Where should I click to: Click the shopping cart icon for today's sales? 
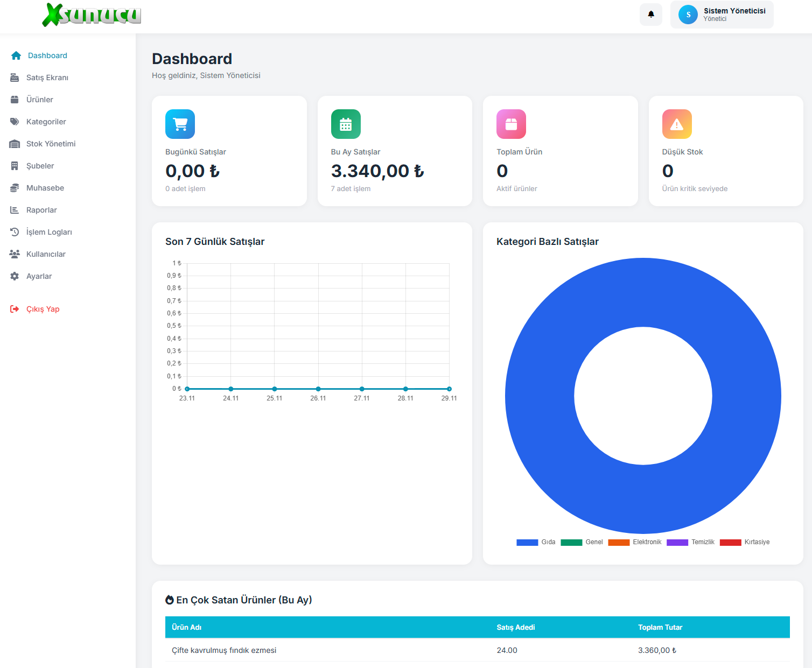[180, 124]
